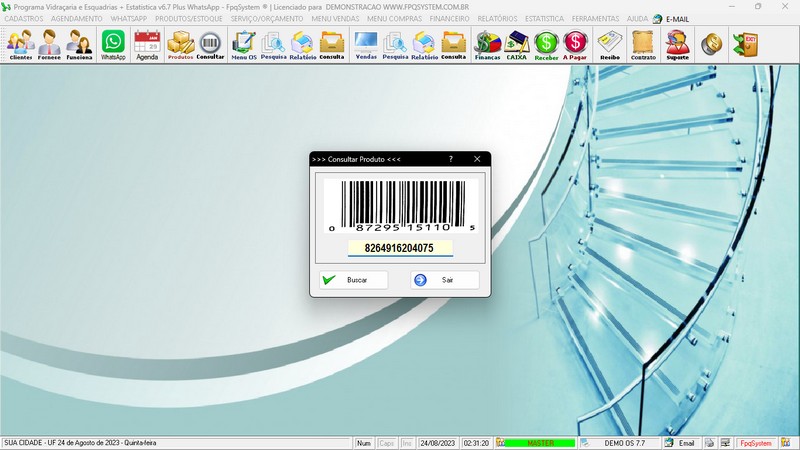The image size is (800, 450).
Task: Open the OS Pesquisa icon beside Menu OS
Action: (273, 45)
